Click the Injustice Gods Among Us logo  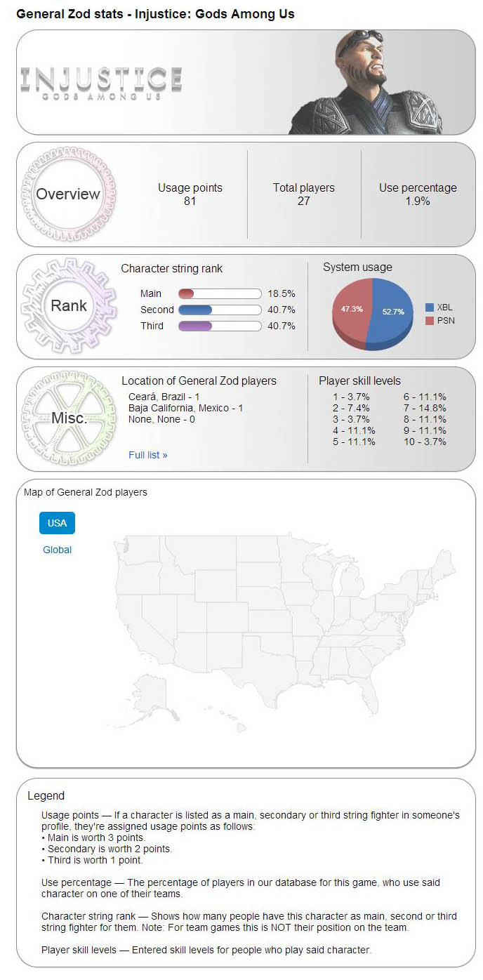click(x=101, y=83)
